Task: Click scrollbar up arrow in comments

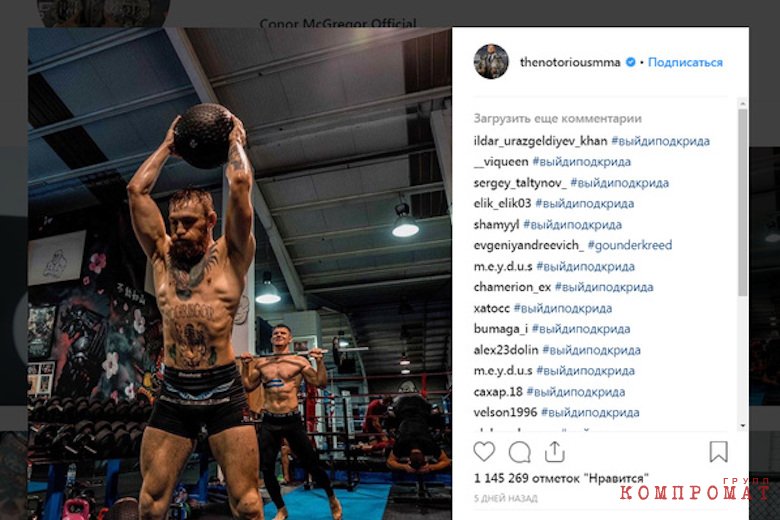Action: (743, 104)
